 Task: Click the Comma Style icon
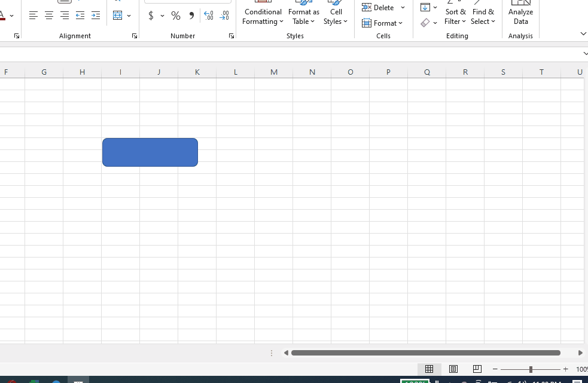pyautogui.click(x=191, y=16)
